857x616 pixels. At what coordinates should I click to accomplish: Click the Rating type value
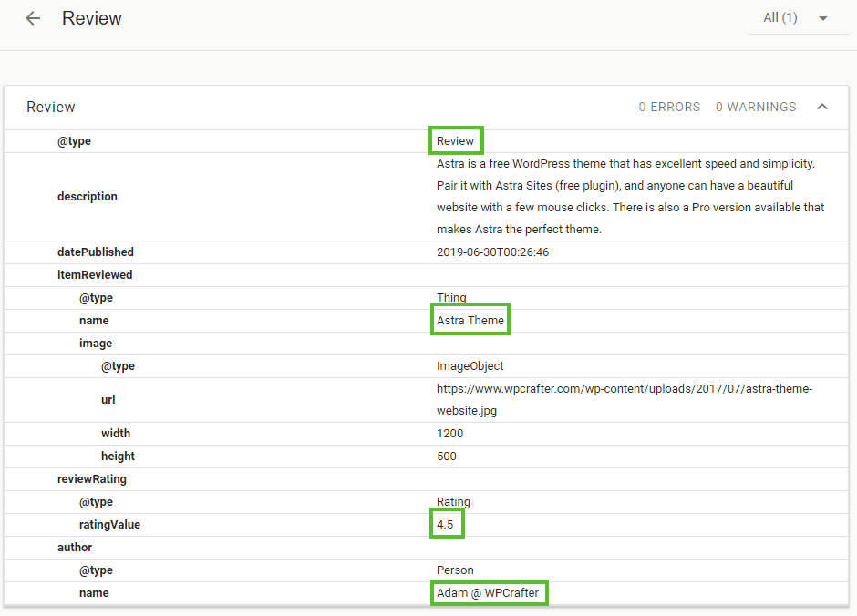click(x=454, y=502)
